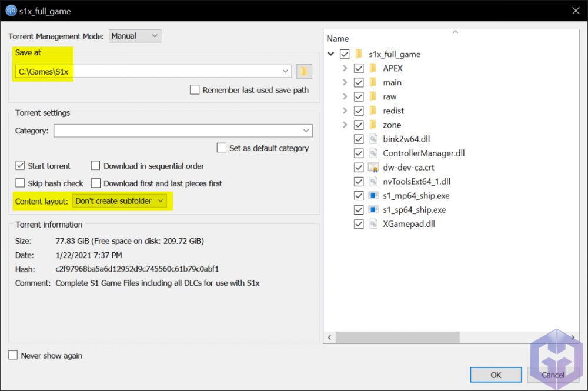Viewport: 588px width, 391px height.
Task: Click the dw-dev-ca.crt certificate file icon
Action: click(x=373, y=167)
